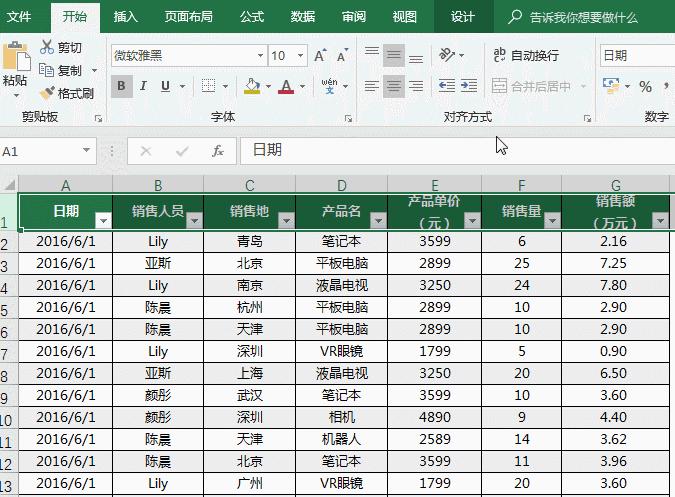675x497 pixels.
Task: Open alignment group dialog launcher
Action: click(587, 118)
